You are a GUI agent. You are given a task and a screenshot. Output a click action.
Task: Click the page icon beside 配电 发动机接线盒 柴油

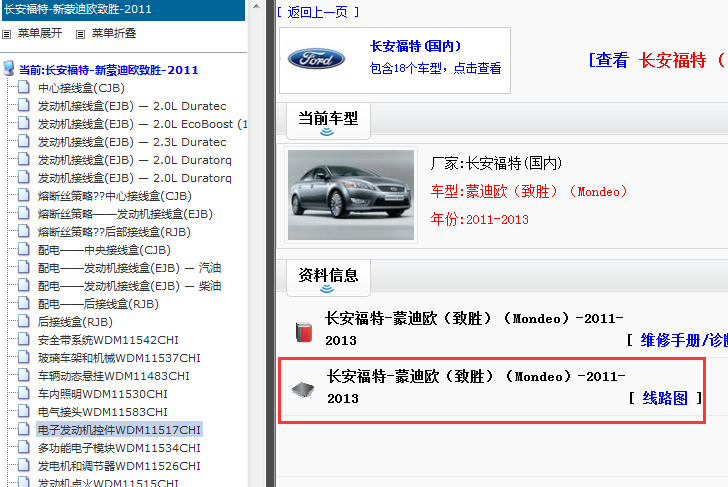[24, 285]
